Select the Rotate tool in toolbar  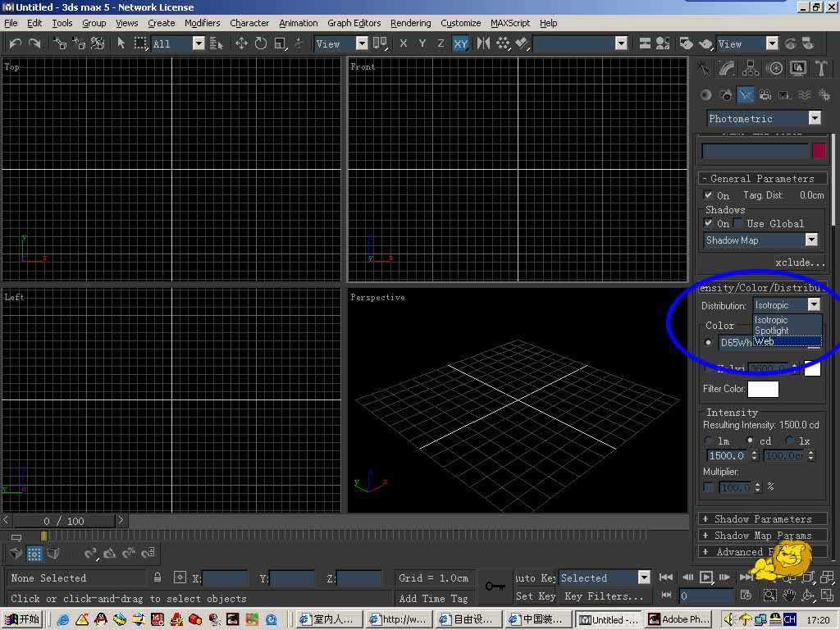pyautogui.click(x=261, y=43)
